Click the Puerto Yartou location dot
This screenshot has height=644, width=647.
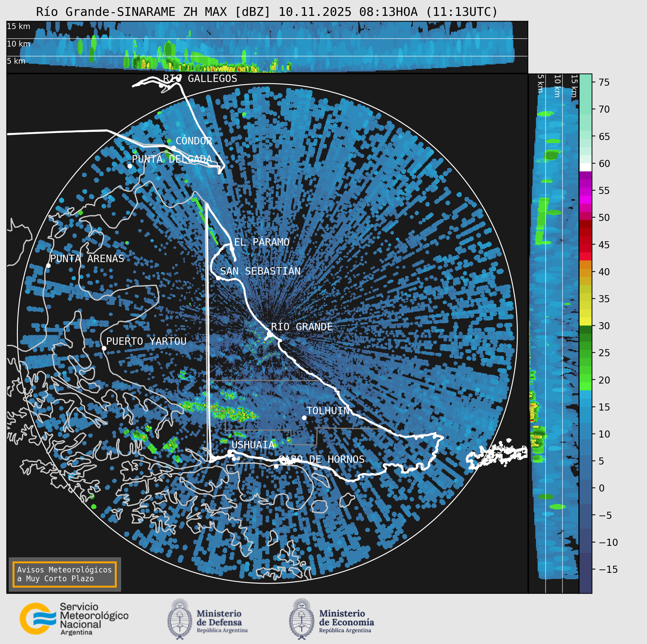click(104, 348)
